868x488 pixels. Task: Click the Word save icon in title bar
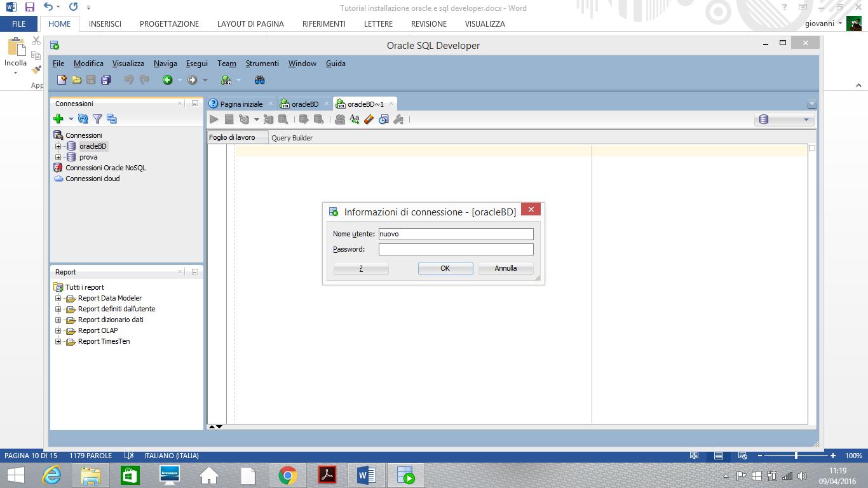[x=29, y=8]
